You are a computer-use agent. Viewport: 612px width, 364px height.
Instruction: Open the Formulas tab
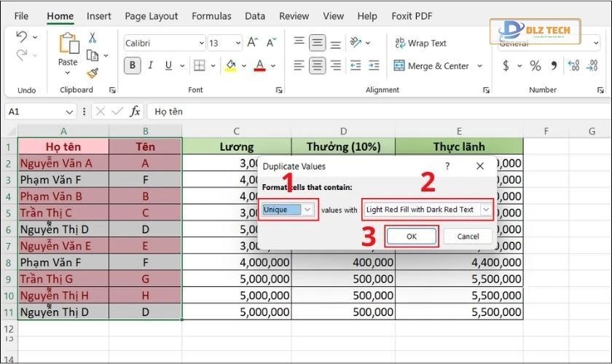[x=211, y=16]
